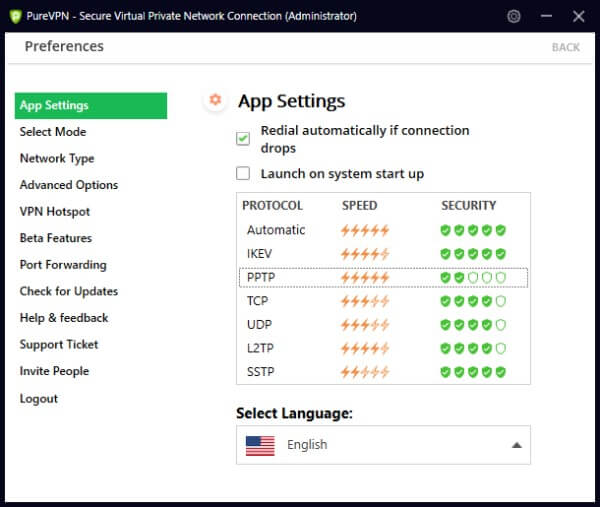Click PPTP row security shield rating
The height and width of the screenshot is (507, 600).
click(x=473, y=277)
